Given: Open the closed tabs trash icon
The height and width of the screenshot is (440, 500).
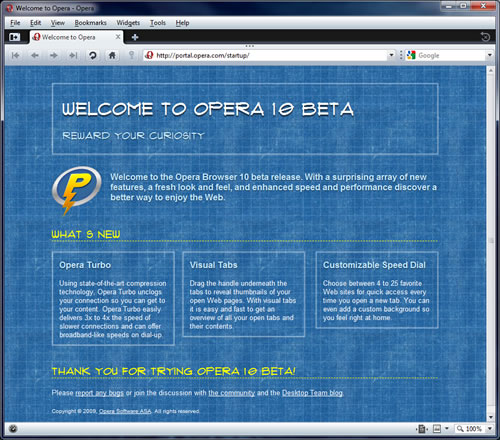Looking at the screenshot, I should [x=485, y=37].
